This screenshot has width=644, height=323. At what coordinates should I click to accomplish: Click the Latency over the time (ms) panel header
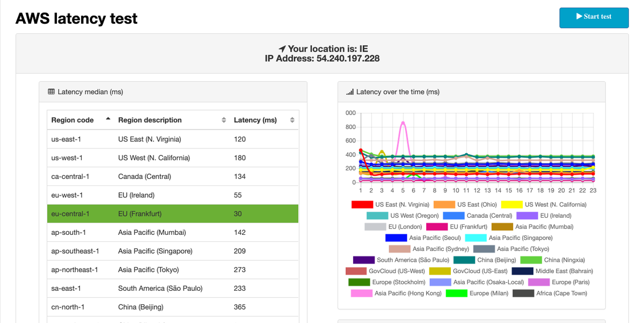coord(471,92)
